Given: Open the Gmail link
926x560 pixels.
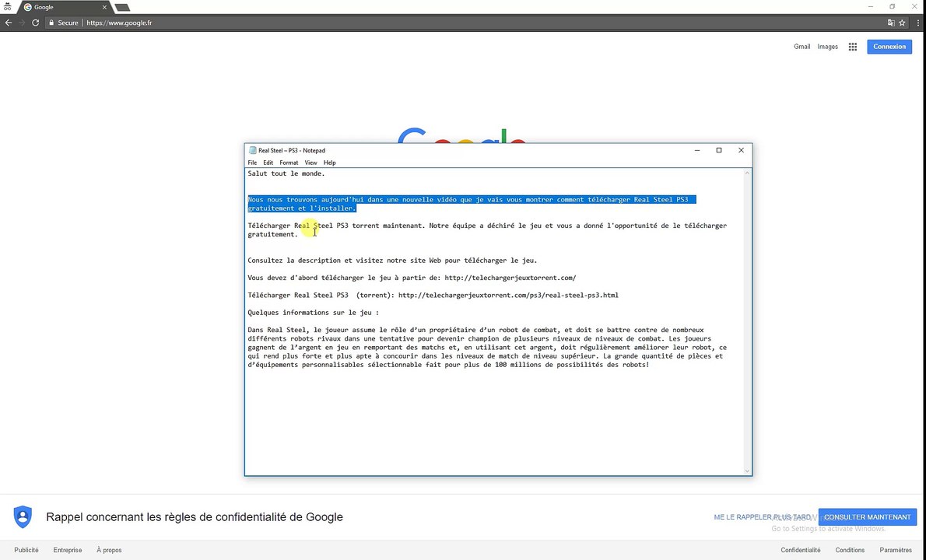Looking at the screenshot, I should 802,47.
